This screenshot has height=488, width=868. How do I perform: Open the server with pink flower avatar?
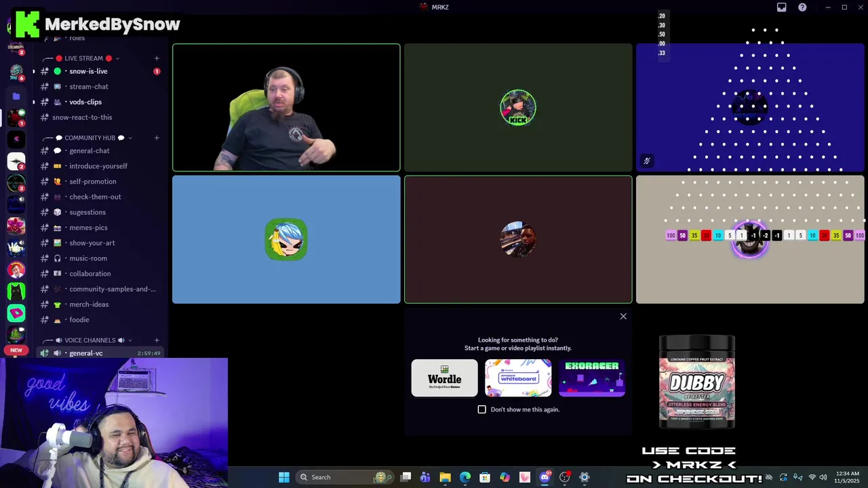16,226
